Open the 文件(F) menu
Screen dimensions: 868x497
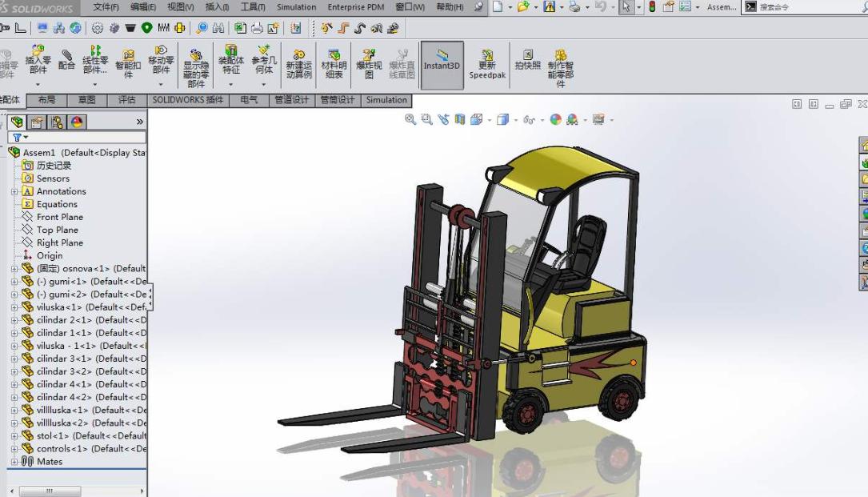tap(106, 7)
